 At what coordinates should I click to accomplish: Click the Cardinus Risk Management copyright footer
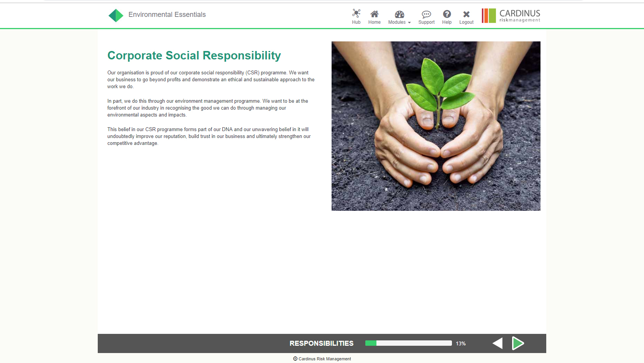point(322,359)
